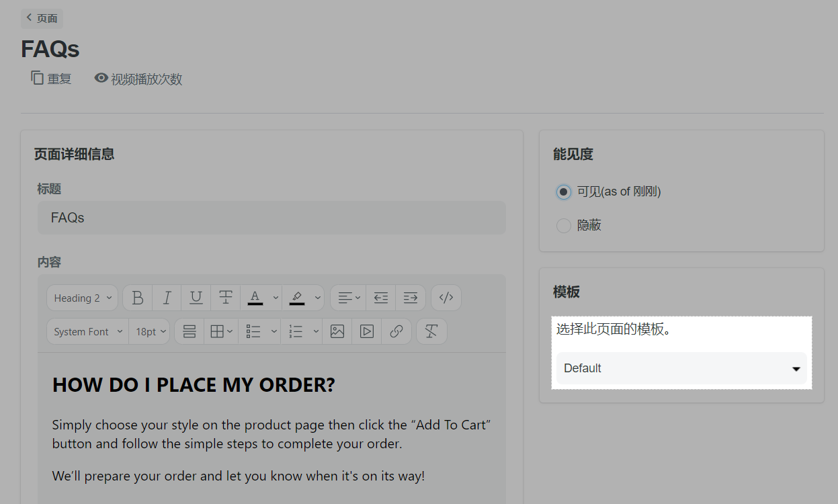Click the line height icon
838x504 pixels.
(x=190, y=331)
